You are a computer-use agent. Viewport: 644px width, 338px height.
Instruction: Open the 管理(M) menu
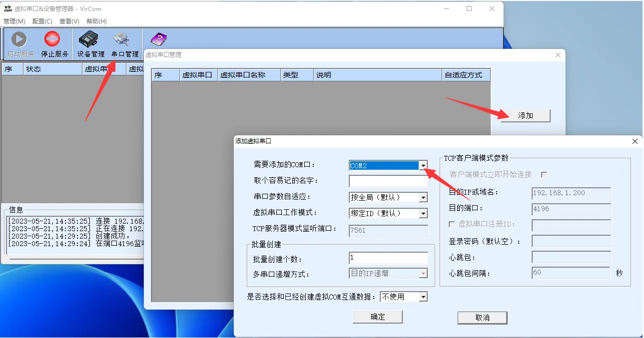[x=15, y=21]
